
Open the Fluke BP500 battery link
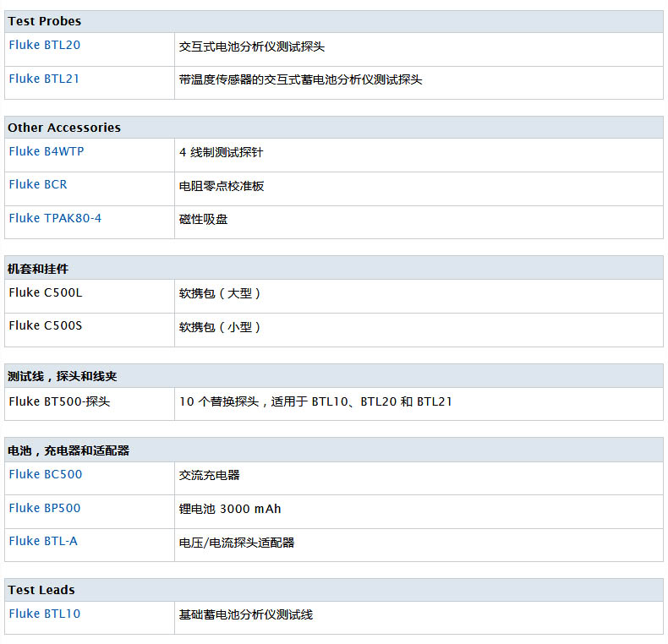click(45, 508)
